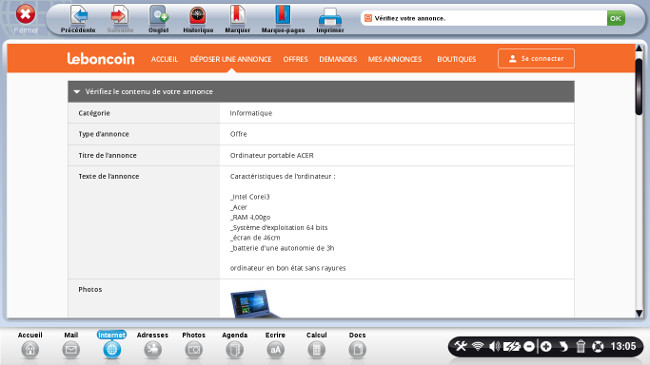This screenshot has width=650, height=365.
Task: Click the leboncoin logo link
Action: pos(101,58)
